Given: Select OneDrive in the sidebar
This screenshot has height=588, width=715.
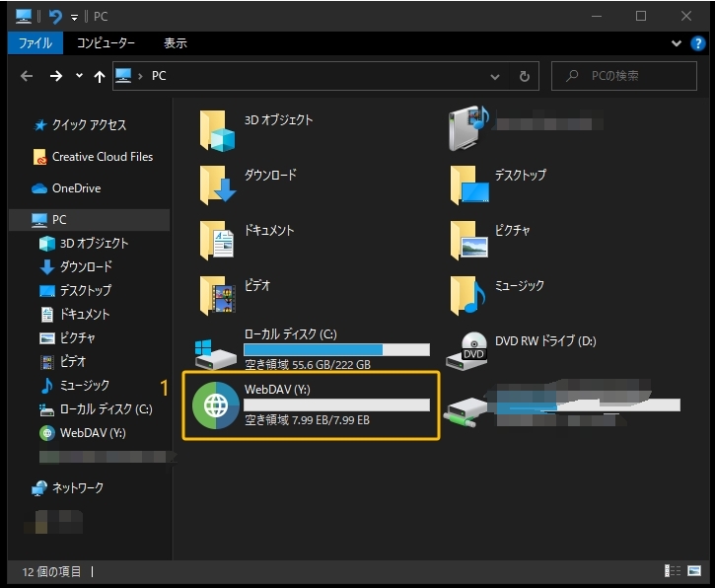Looking at the screenshot, I should click(66, 188).
